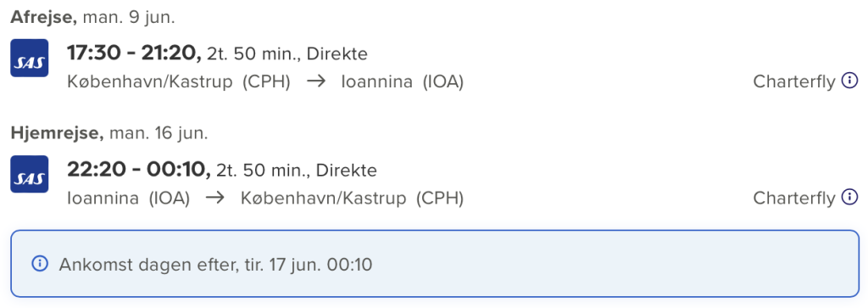This screenshot has width=868, height=308.
Task: Click Ioannina (IOA) destination on outbound flight
Action: pyautogui.click(x=403, y=82)
